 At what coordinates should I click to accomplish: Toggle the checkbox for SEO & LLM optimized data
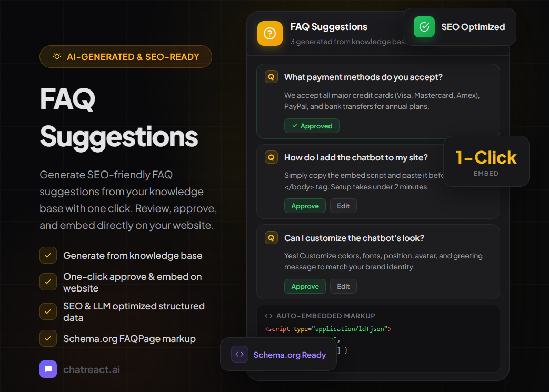(48, 311)
